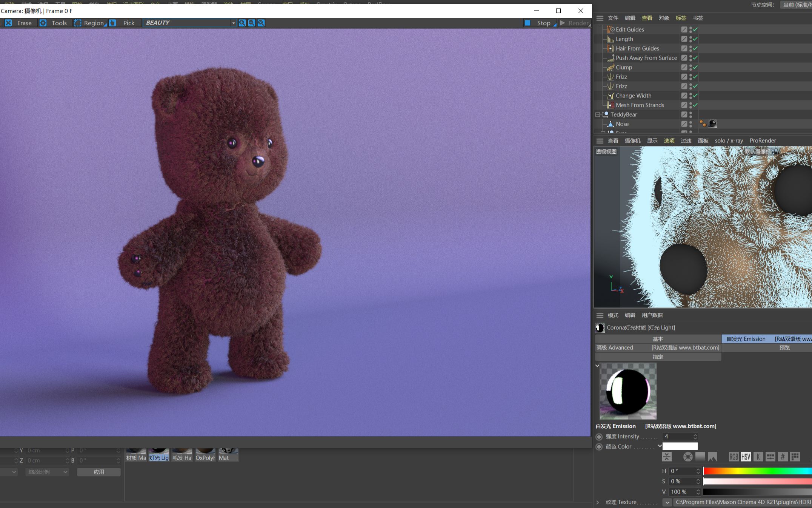Select the Erase tool in the render viewer
812x508 pixels.
pos(24,23)
